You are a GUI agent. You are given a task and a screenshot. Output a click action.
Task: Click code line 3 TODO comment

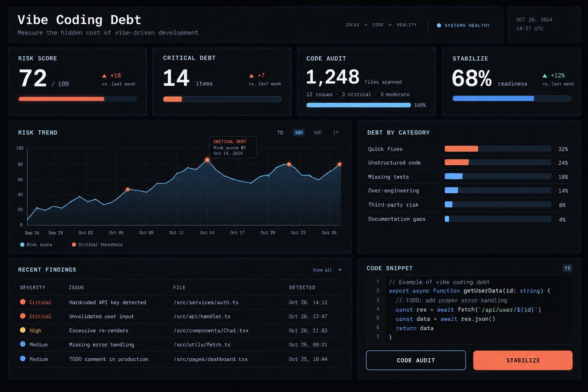coord(451,301)
